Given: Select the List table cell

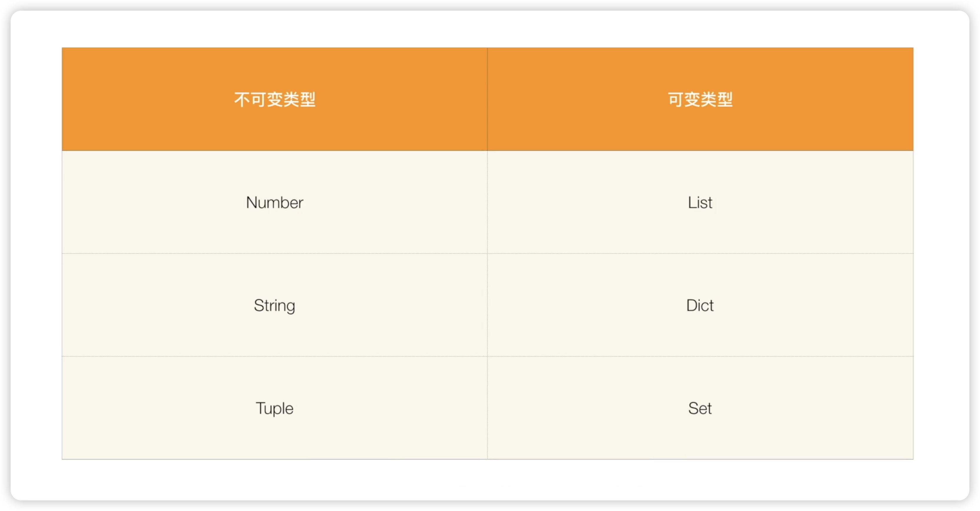Looking at the screenshot, I should click(x=700, y=202).
